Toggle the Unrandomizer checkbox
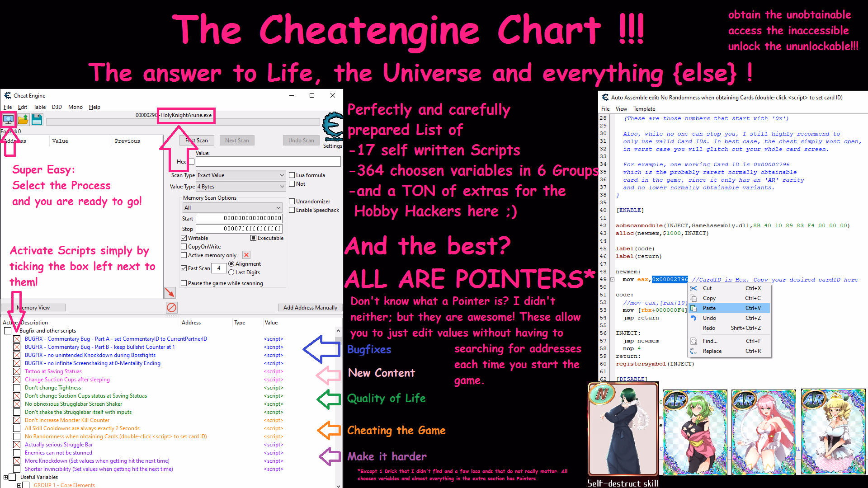This screenshot has width=868, height=488. (292, 202)
